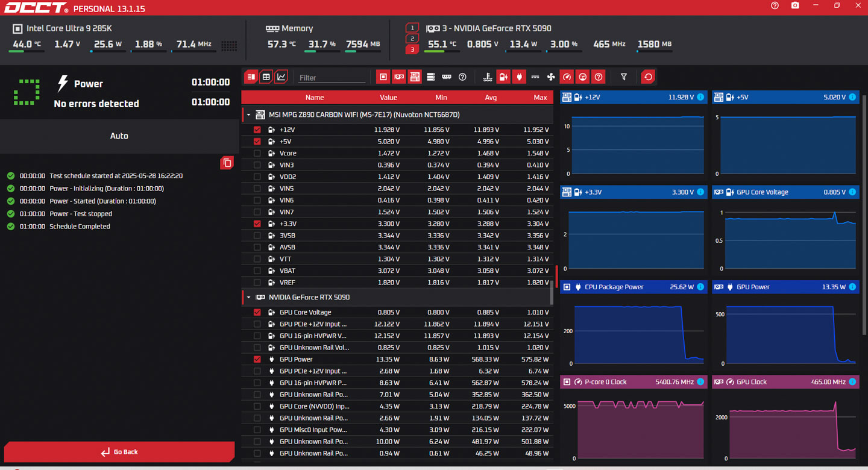
Task: Select GPU number 3 in the selector
Action: coord(412,49)
